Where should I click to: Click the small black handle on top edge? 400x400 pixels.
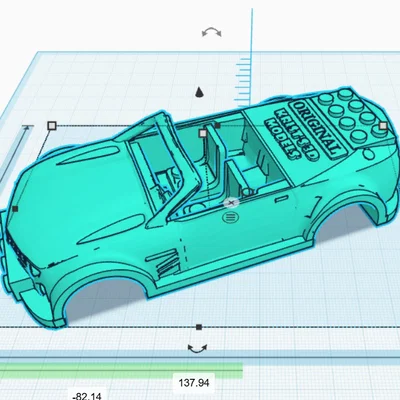click(x=217, y=126)
